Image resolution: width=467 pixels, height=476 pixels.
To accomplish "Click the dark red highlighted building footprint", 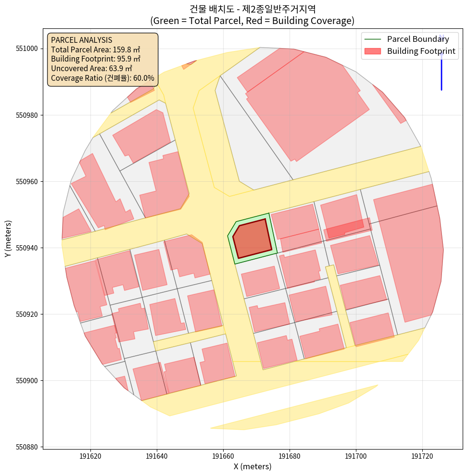I will (x=251, y=238).
